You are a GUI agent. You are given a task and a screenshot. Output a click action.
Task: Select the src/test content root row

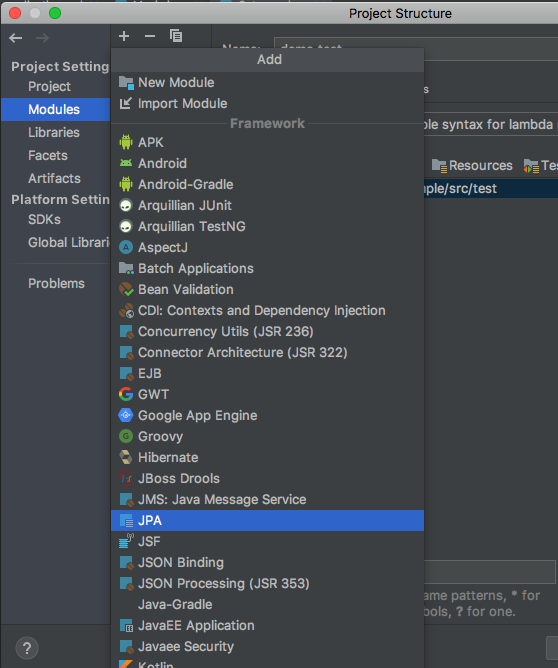491,188
